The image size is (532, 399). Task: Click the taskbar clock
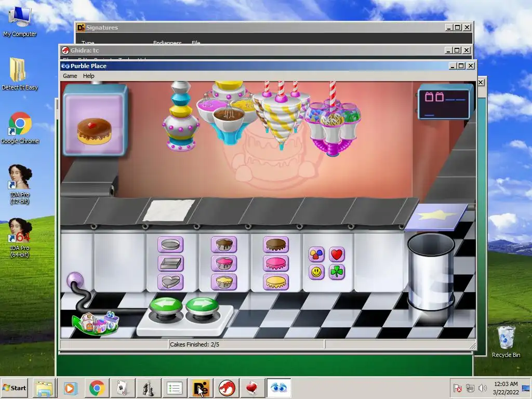pos(506,388)
